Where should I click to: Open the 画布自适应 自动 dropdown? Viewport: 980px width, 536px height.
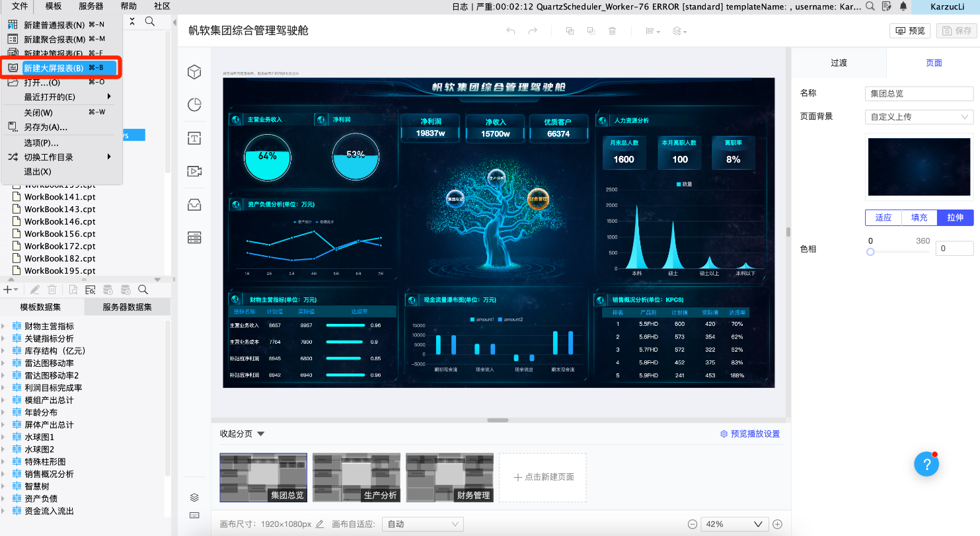(x=423, y=524)
